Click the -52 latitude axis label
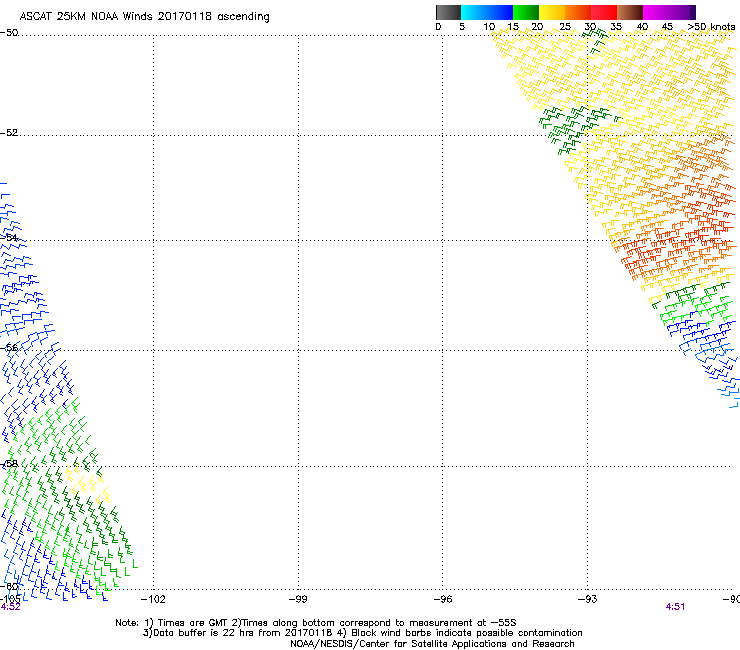The width and height of the screenshot is (740, 650). (9, 133)
